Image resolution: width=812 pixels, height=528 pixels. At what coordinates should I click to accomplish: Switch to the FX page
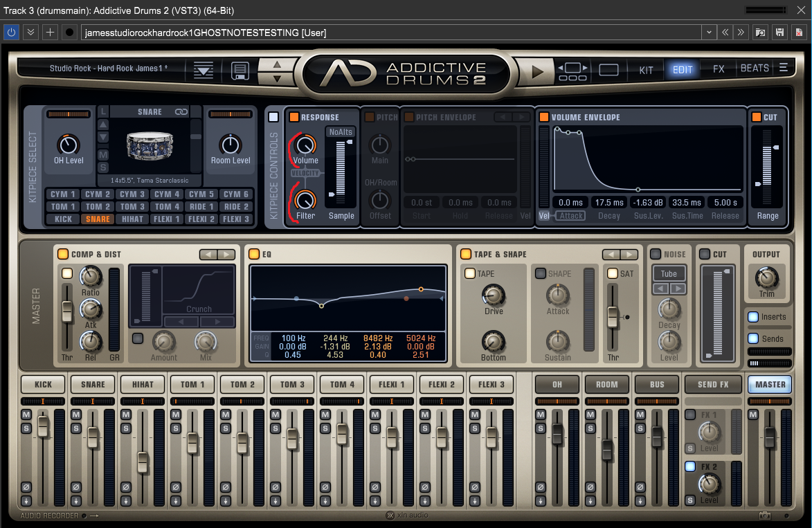(x=719, y=69)
